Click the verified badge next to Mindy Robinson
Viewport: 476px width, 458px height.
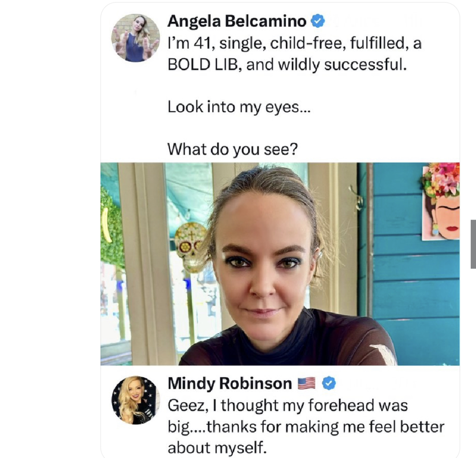tap(329, 383)
